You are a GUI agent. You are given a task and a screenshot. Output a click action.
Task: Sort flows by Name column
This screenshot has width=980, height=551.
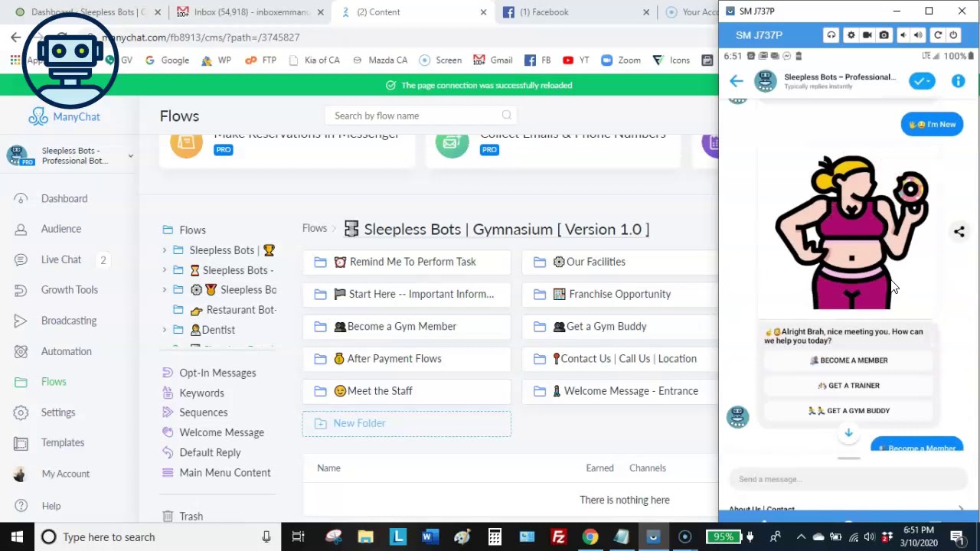point(328,468)
